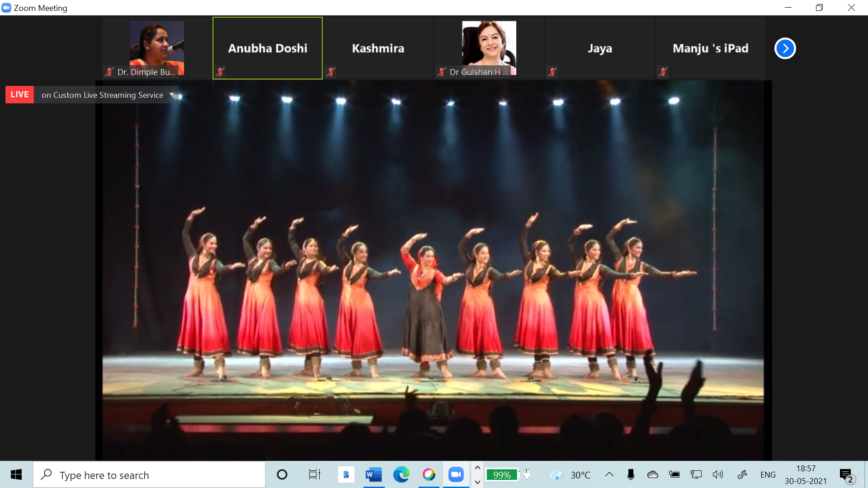The image size is (868, 488).
Task: Open the volume control in the system tray
Action: click(718, 474)
